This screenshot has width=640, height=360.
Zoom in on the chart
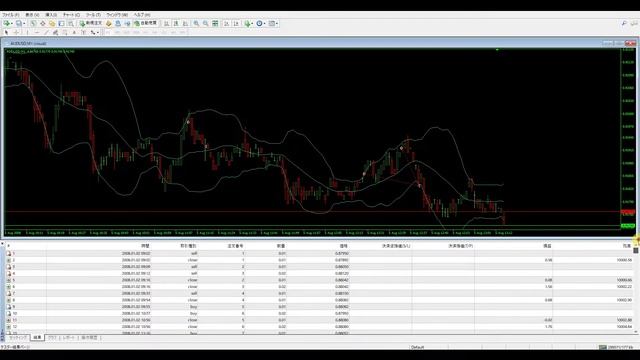[x=196, y=23]
